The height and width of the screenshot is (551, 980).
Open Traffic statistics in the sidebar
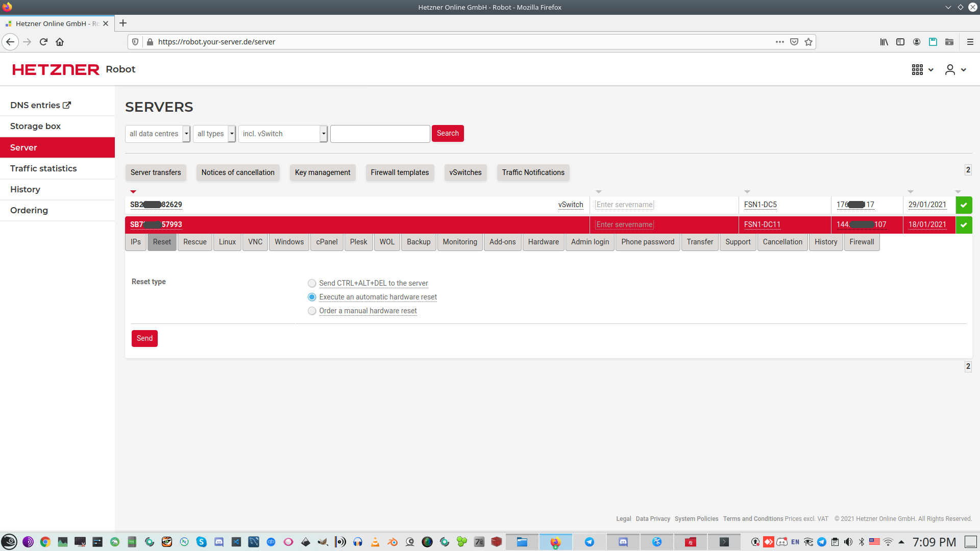click(43, 168)
